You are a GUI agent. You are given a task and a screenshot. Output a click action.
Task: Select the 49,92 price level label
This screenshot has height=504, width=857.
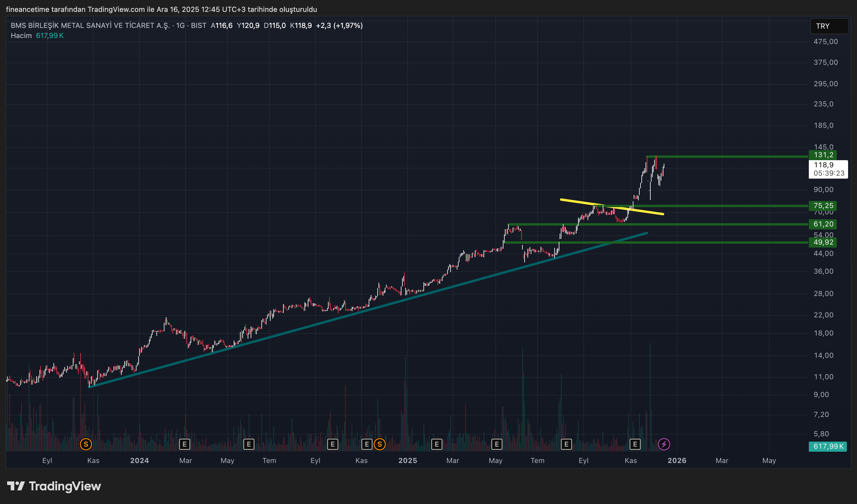tap(823, 242)
